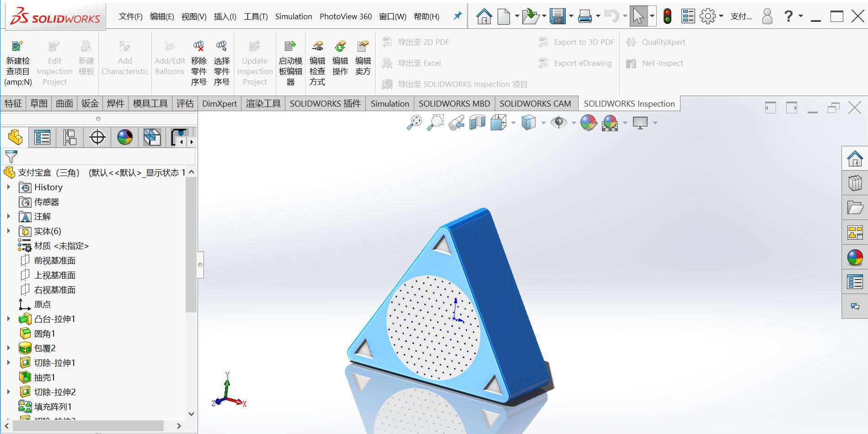Open the DisplayManager color sphere tab

click(x=124, y=137)
